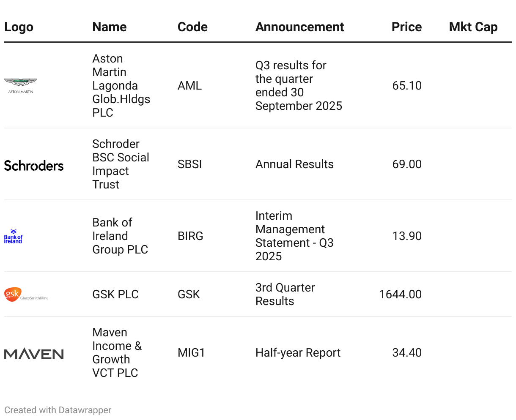
Task: Select the Logo column header
Action: pos(19,27)
